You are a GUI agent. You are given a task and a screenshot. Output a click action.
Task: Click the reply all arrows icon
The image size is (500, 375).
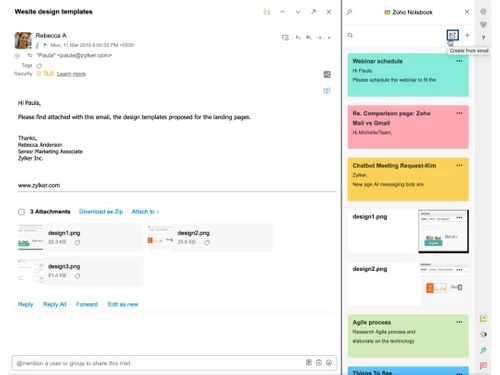(x=309, y=38)
